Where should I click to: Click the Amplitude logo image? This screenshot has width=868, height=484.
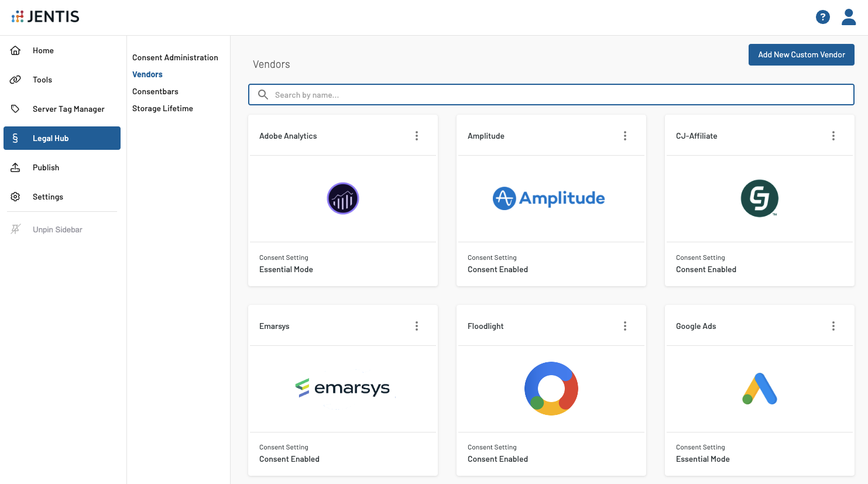pyautogui.click(x=549, y=198)
